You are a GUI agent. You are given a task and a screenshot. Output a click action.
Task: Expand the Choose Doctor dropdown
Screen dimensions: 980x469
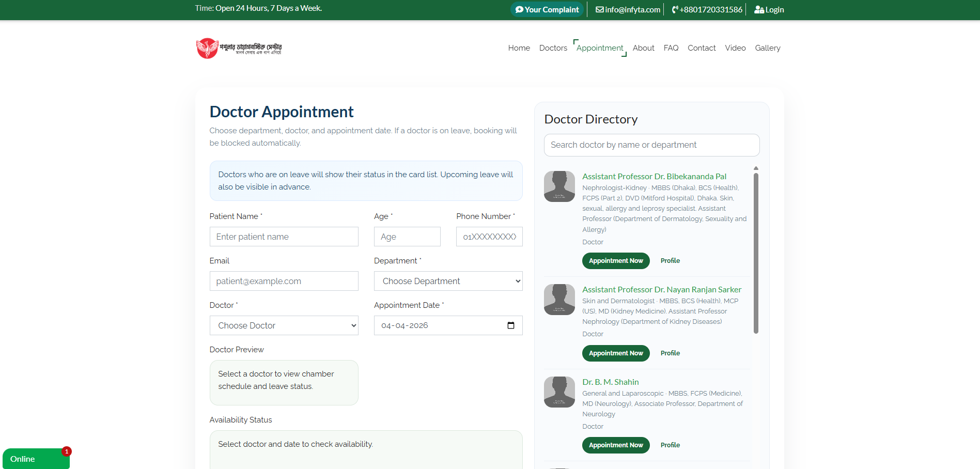pos(283,325)
